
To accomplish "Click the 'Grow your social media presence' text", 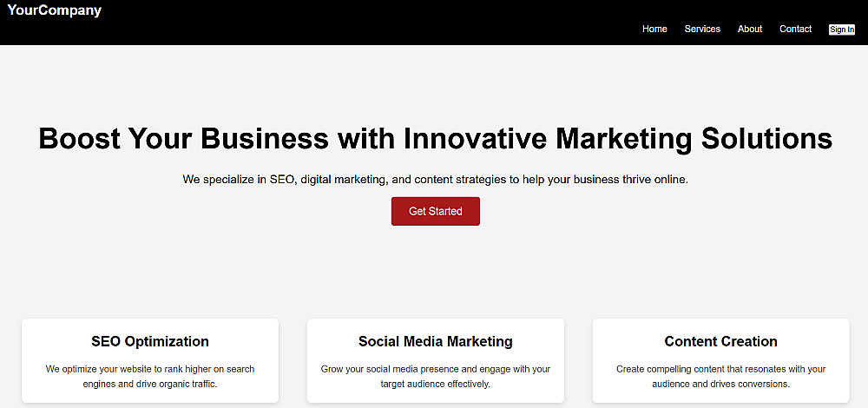I will tap(436, 369).
